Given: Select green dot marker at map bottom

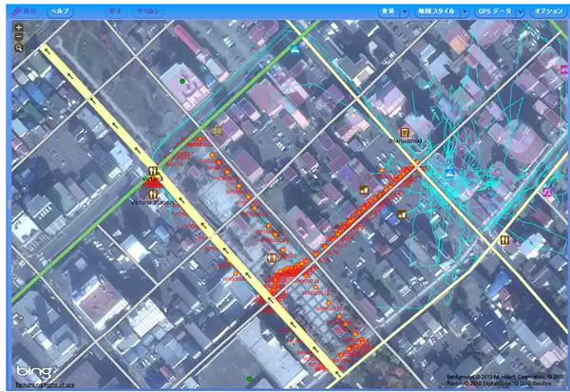Looking at the screenshot, I should [250, 379].
